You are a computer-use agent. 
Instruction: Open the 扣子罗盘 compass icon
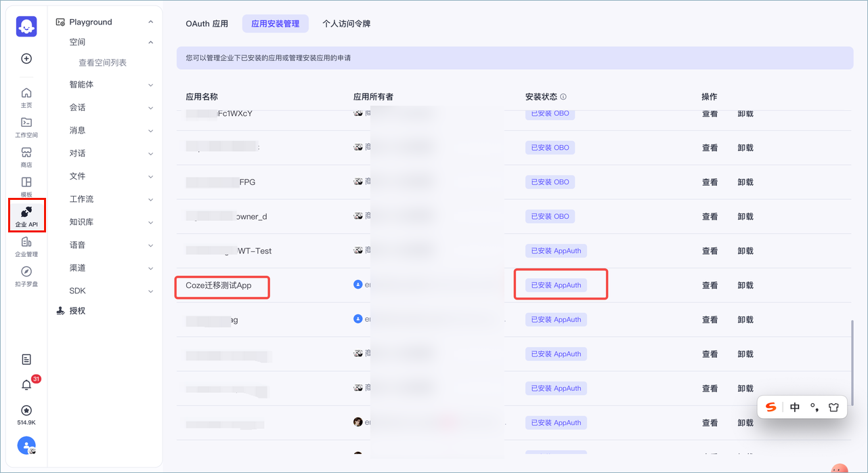tap(26, 272)
